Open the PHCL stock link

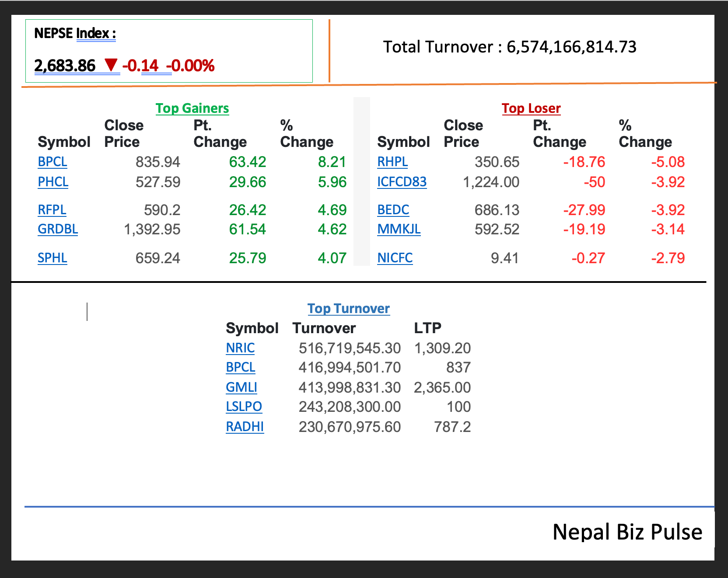pos(53,182)
